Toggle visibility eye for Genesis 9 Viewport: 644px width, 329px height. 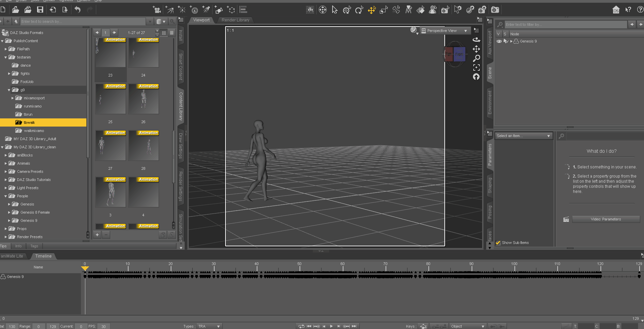click(x=499, y=41)
